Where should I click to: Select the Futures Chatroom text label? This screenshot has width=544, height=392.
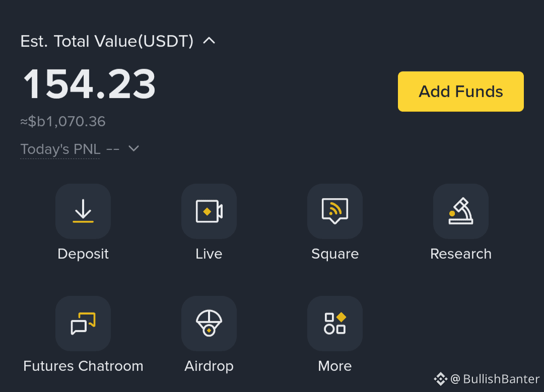[83, 366]
